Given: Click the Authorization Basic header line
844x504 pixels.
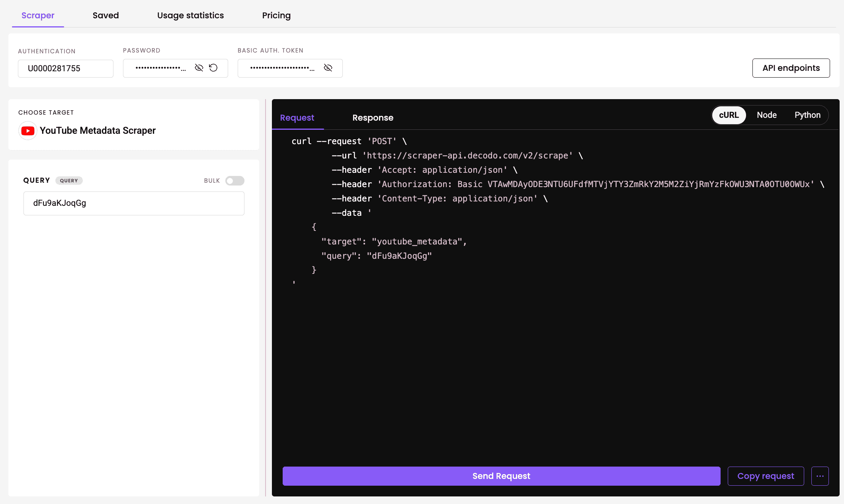Looking at the screenshot, I should point(578,184).
